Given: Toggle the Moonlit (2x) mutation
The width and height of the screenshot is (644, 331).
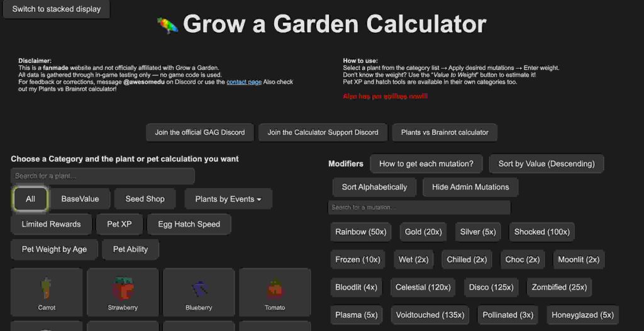Looking at the screenshot, I should [x=579, y=259].
